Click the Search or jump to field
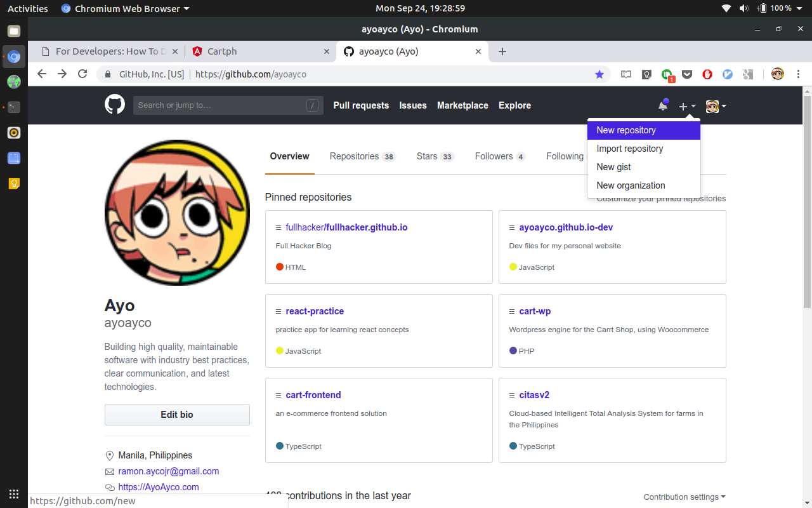This screenshot has height=508, width=812. coord(219,105)
